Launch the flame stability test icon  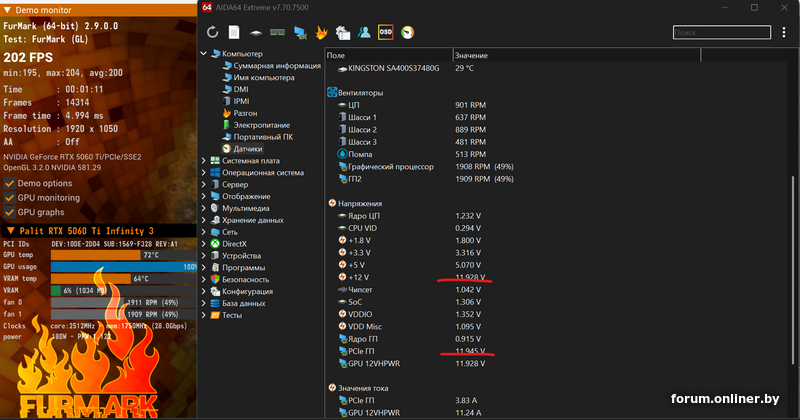[x=320, y=32]
